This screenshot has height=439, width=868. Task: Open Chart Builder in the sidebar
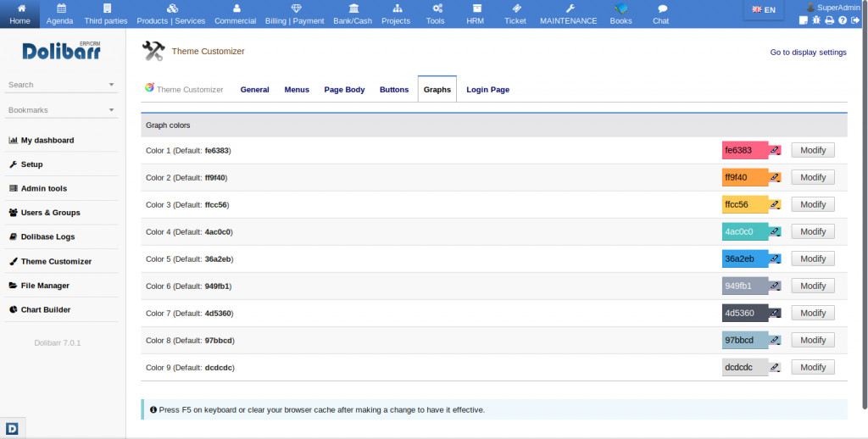(x=46, y=310)
